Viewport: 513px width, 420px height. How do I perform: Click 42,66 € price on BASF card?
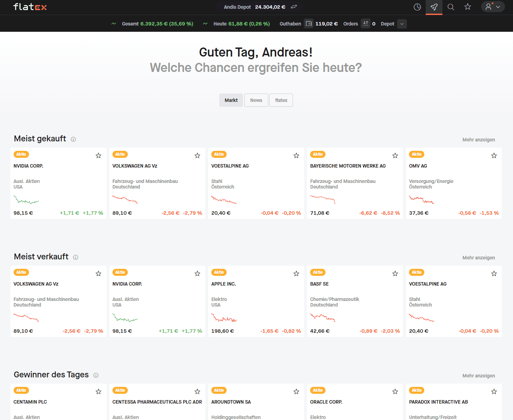click(320, 331)
